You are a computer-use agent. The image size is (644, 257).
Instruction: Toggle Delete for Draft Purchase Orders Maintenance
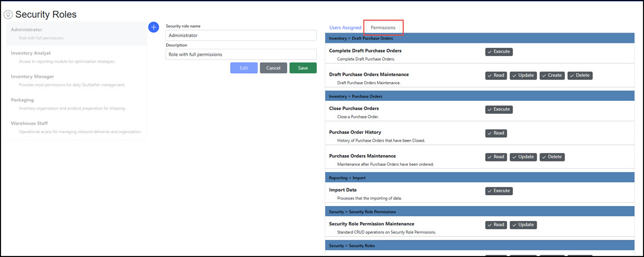(x=580, y=76)
